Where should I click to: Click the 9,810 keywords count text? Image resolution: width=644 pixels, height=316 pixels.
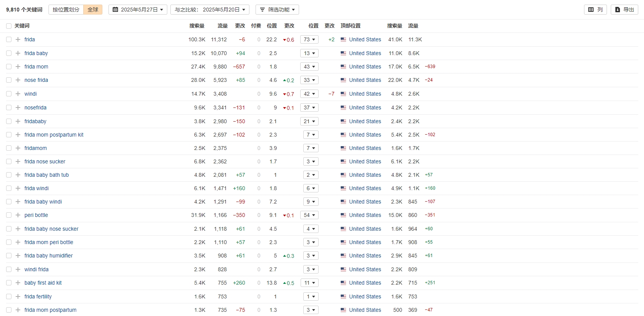click(24, 10)
